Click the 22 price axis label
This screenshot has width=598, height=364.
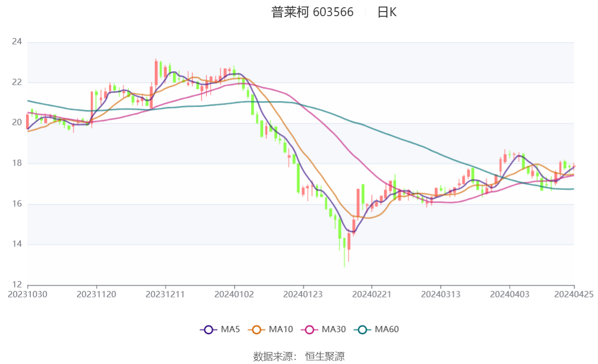point(17,82)
